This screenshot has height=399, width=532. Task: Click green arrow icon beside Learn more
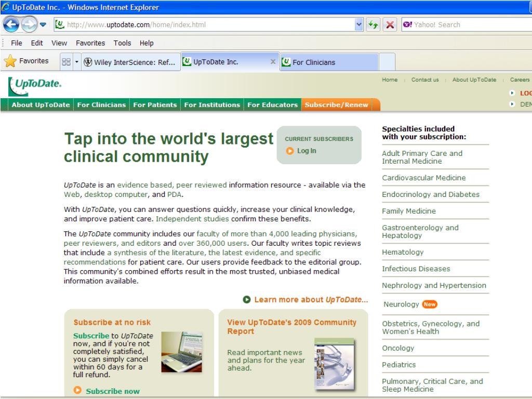click(x=247, y=300)
